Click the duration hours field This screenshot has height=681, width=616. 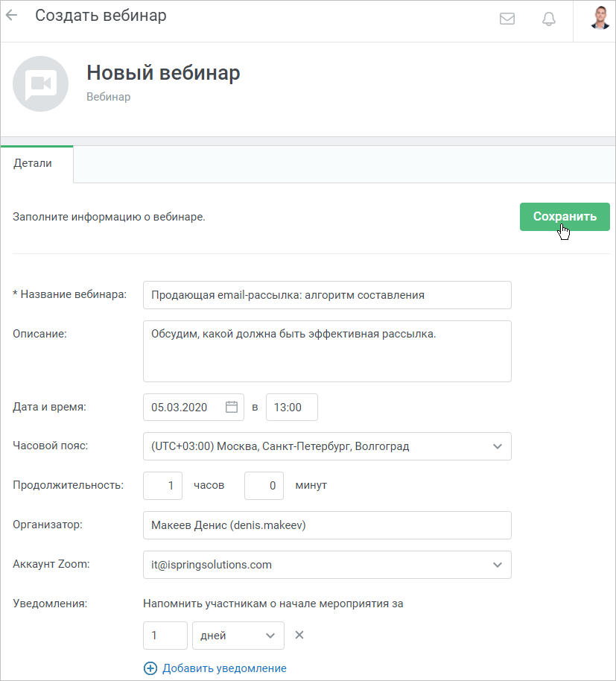point(163,486)
